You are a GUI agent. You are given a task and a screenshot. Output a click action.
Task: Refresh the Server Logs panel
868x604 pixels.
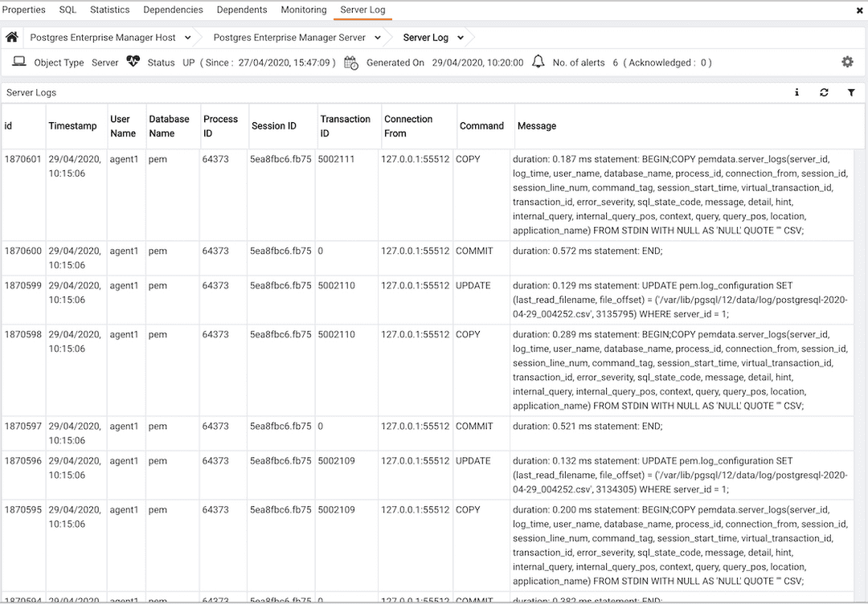pos(824,92)
